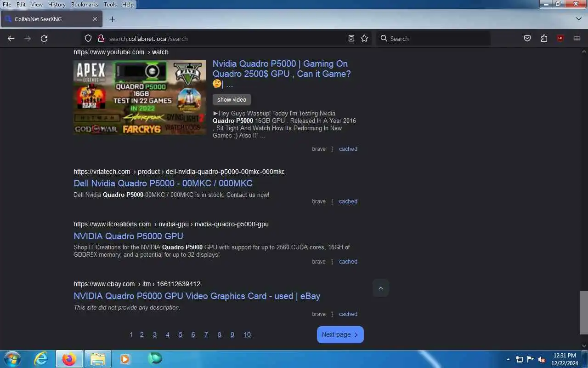Click the show video button
Viewport: 588px width, 368px height.
pyautogui.click(x=232, y=99)
